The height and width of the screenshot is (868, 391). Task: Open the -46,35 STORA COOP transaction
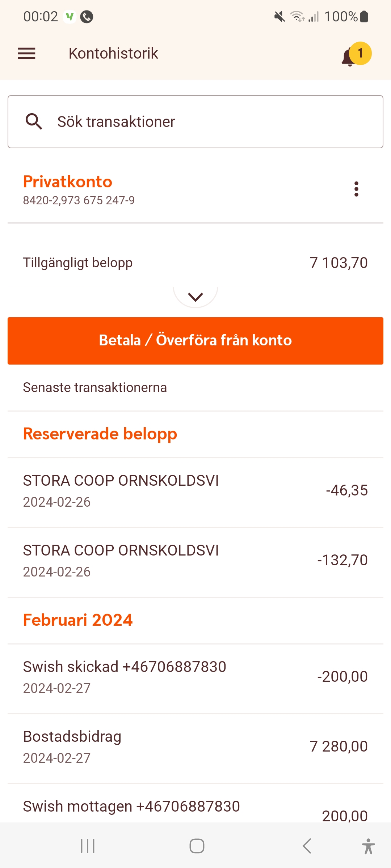tap(195, 491)
